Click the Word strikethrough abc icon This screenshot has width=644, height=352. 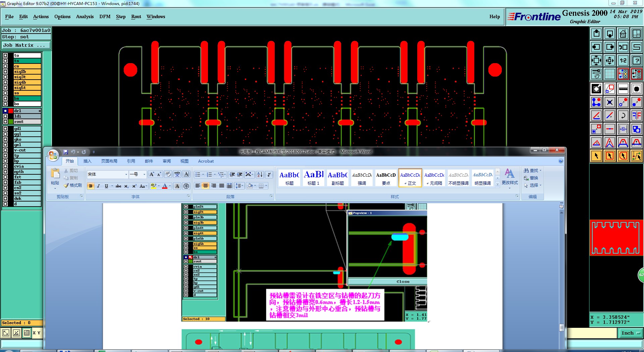pyautogui.click(x=118, y=186)
